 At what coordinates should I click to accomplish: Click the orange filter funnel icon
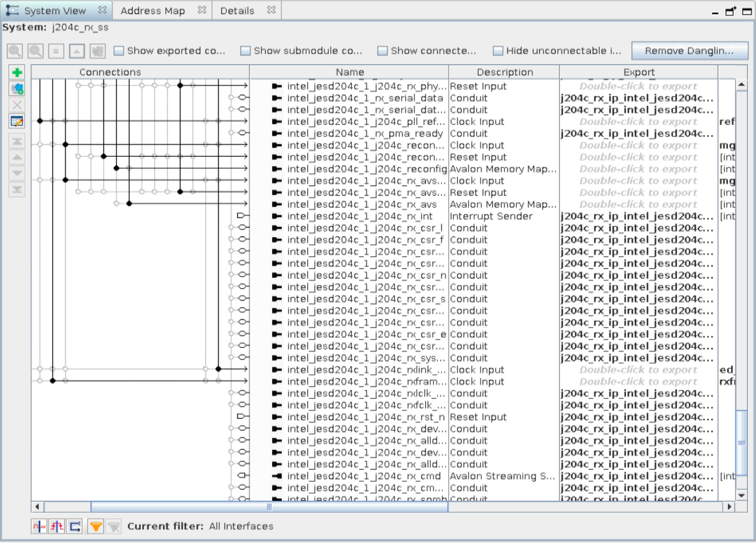click(x=96, y=526)
